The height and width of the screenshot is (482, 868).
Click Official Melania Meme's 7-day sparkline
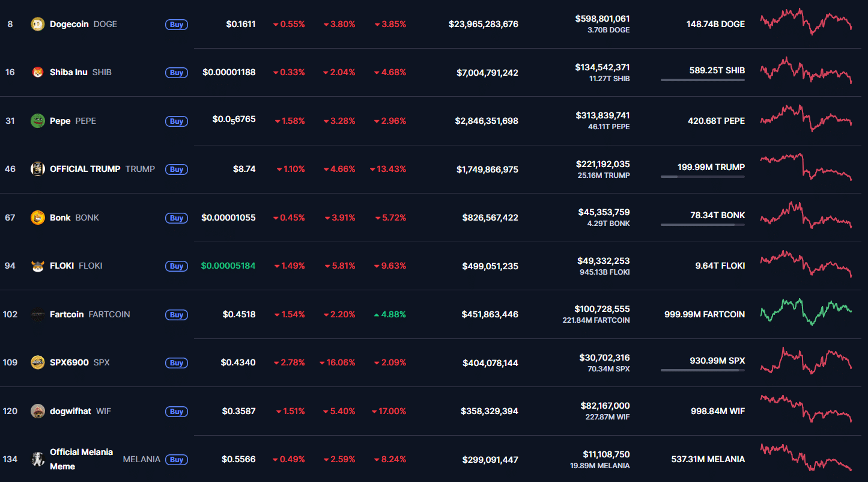pos(806,457)
